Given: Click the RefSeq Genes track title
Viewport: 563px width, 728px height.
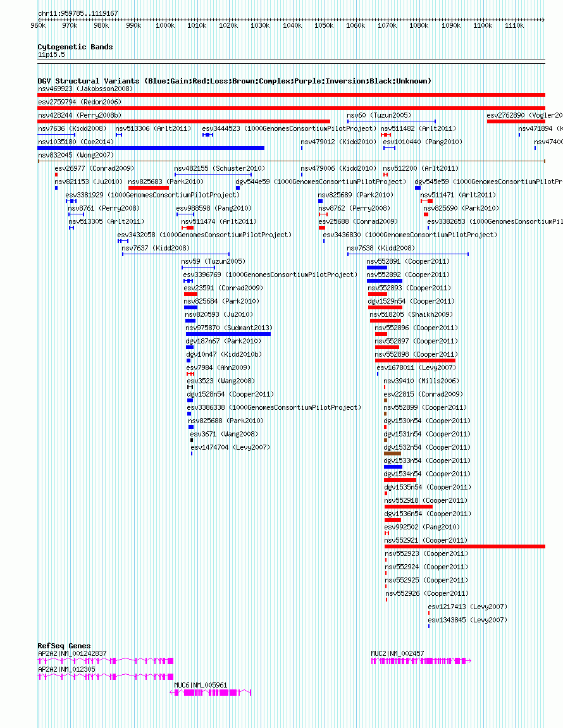Looking at the screenshot, I should tap(64, 646).
